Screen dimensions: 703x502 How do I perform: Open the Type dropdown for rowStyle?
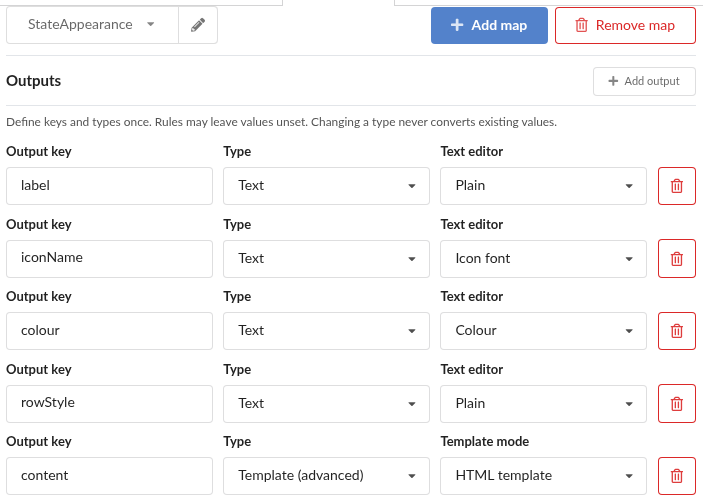click(326, 403)
